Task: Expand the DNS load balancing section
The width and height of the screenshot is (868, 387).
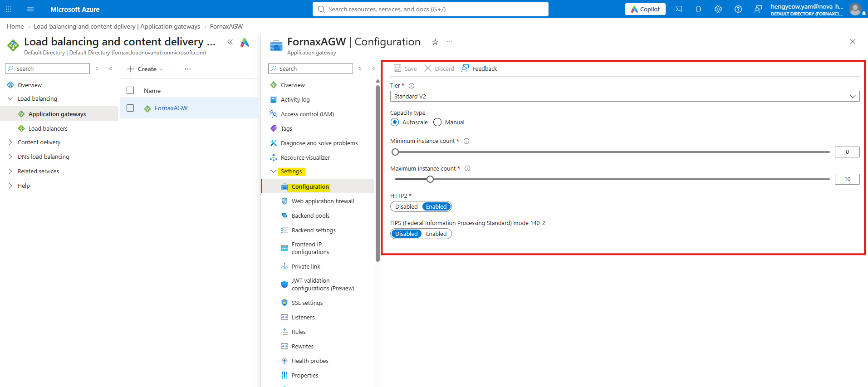Action: (10, 157)
